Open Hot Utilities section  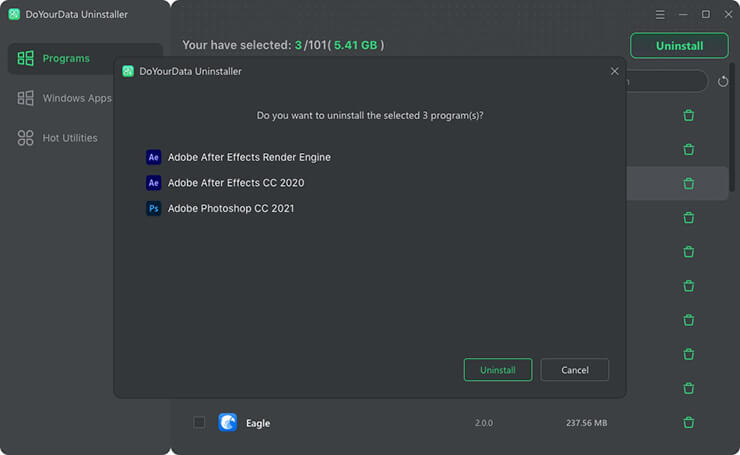[57, 138]
